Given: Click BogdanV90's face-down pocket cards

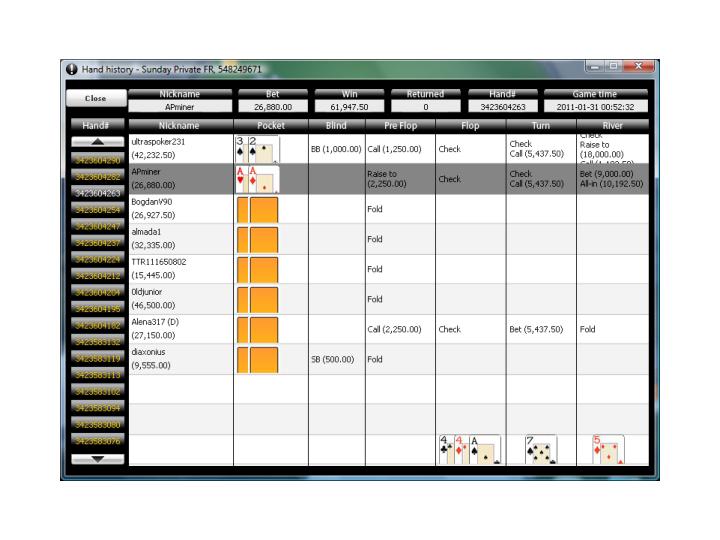Looking at the screenshot, I should coord(257,210).
